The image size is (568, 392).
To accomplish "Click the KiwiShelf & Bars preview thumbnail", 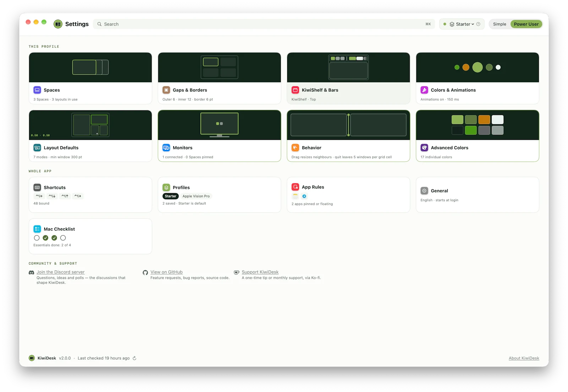I will coord(349,67).
